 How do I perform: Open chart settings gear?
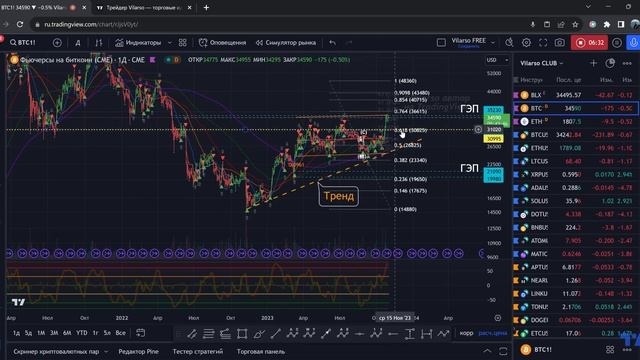[x=527, y=42]
